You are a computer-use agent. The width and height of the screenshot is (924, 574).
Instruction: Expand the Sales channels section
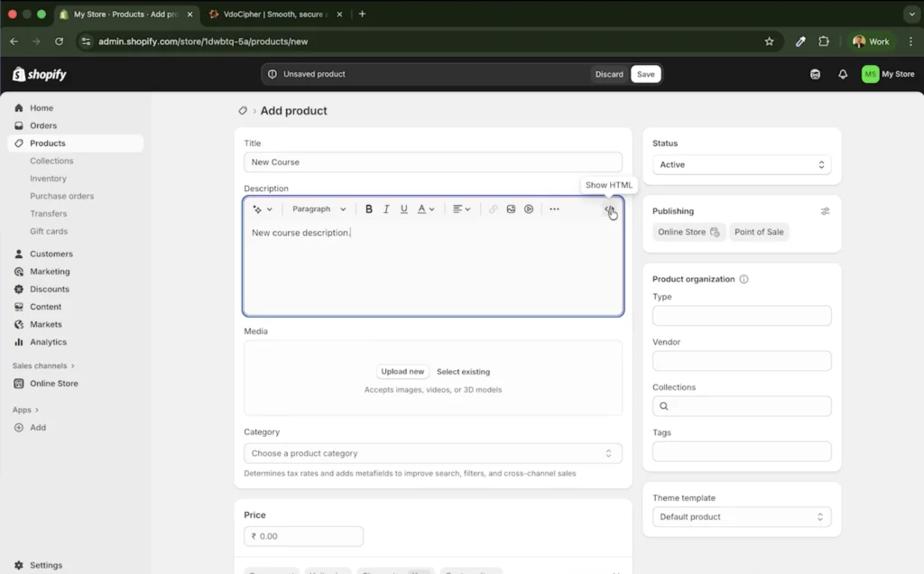[x=43, y=366]
